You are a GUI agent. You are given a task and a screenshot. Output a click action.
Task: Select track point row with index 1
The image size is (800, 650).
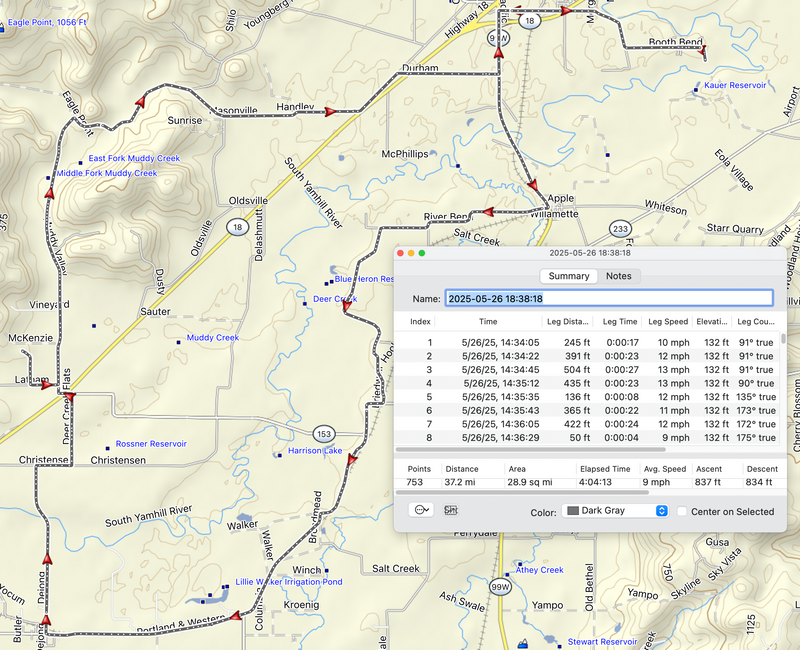(588, 342)
